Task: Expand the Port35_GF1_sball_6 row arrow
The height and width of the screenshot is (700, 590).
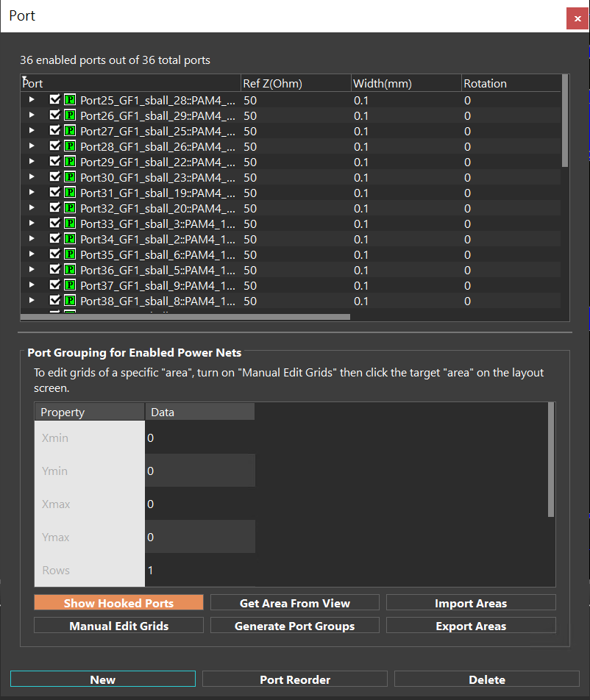Action: 32,254
